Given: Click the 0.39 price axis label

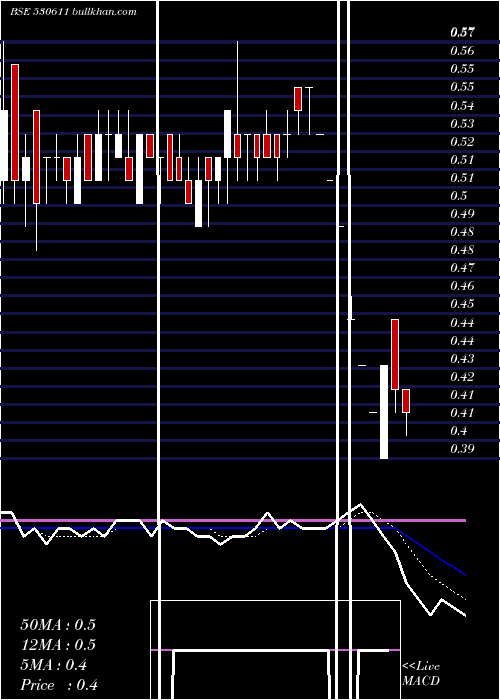Looking at the screenshot, I should click(x=462, y=449).
